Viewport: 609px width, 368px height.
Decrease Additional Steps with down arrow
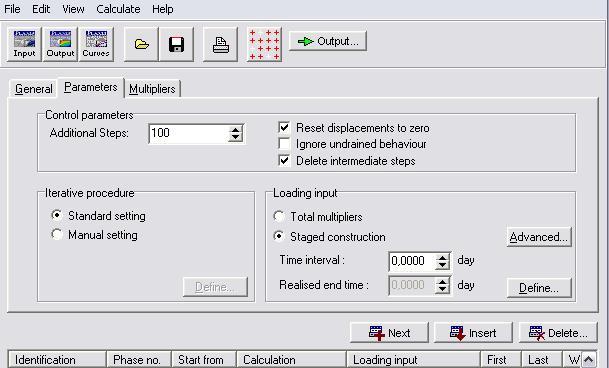(x=235, y=138)
